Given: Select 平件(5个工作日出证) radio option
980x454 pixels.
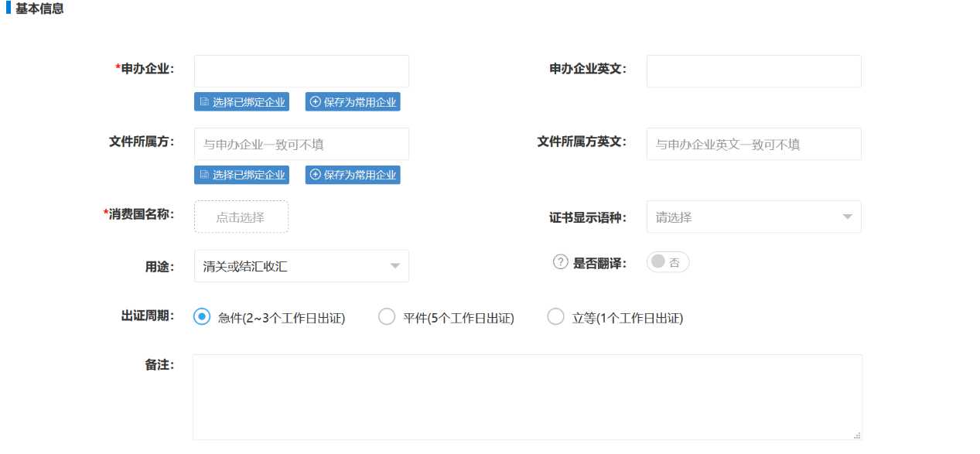Looking at the screenshot, I should (387, 317).
